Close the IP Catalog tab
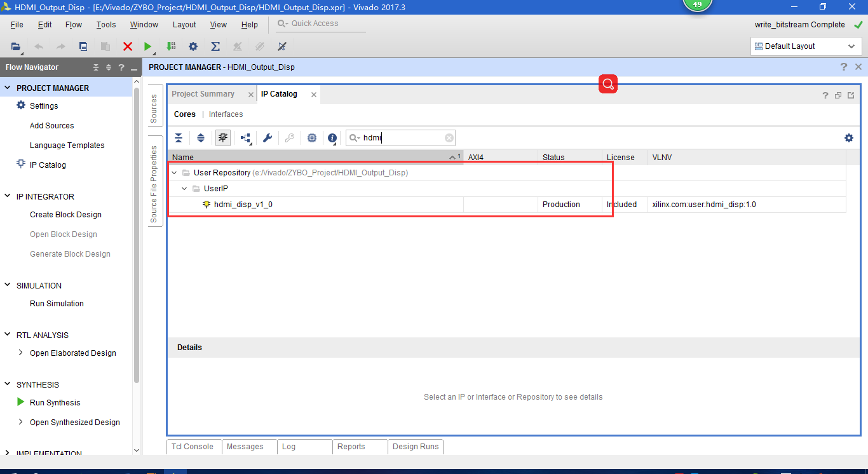This screenshot has width=868, height=474. click(x=313, y=94)
